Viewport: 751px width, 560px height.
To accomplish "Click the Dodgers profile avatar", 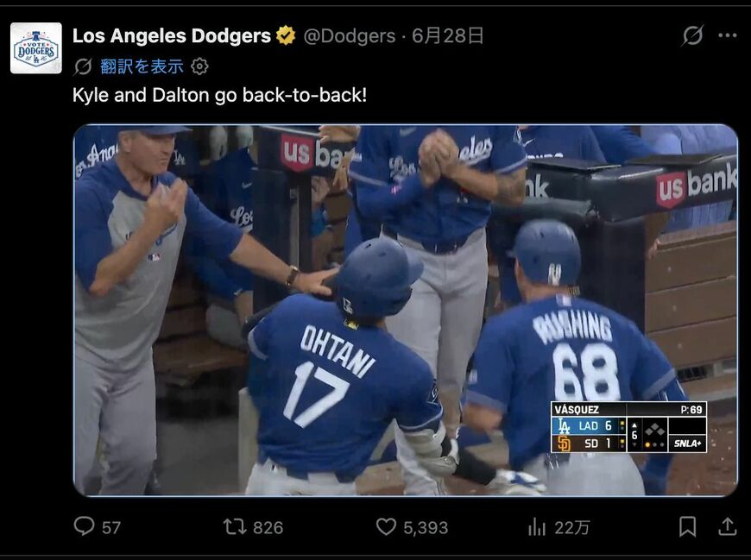I will (x=36, y=47).
